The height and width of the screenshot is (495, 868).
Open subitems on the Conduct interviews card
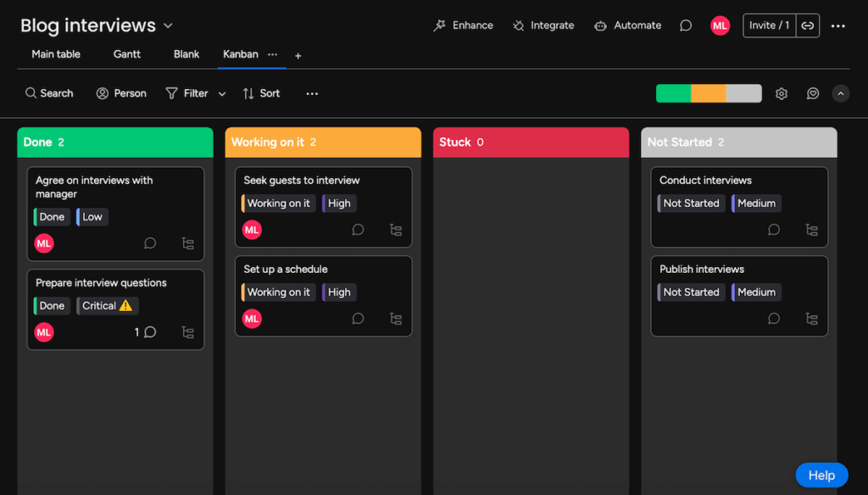[811, 230]
